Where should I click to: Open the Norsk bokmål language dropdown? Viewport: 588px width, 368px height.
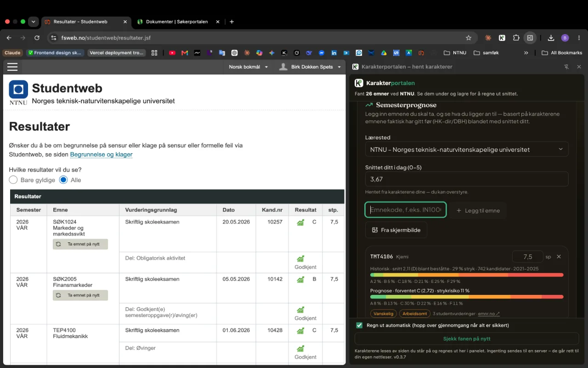pyautogui.click(x=249, y=67)
